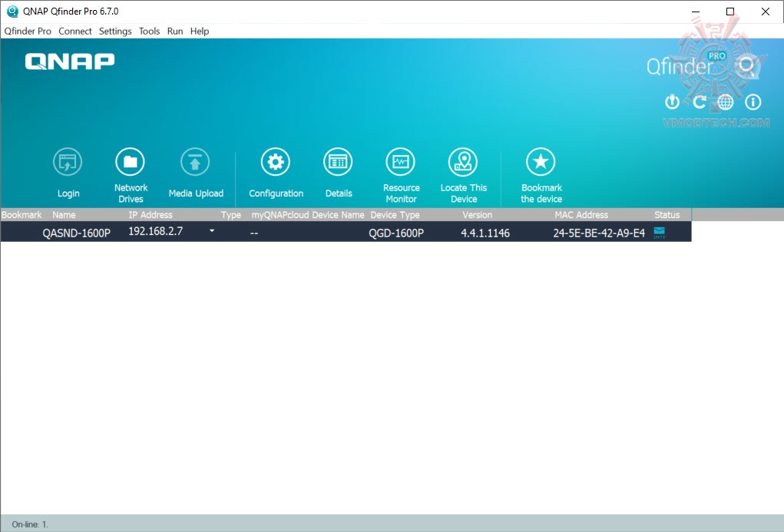
Task: Click the Qfinder app icon in title bar
Action: point(12,11)
